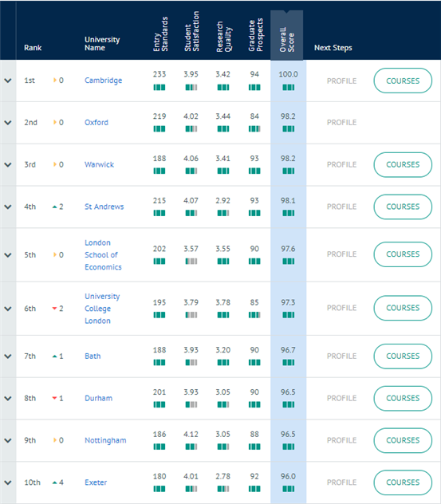Expand the Cambridge row chevron

pyautogui.click(x=8, y=81)
